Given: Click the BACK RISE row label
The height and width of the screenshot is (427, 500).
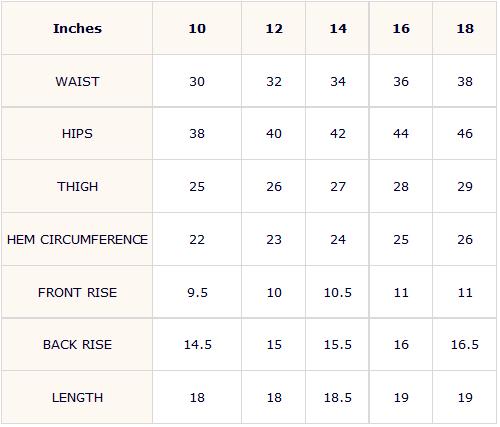Looking at the screenshot, I should coord(77,345).
